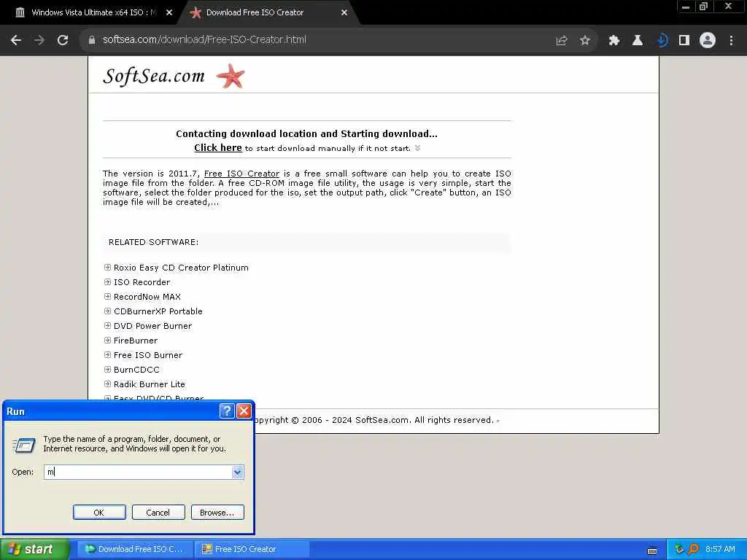Click arrow bullet beside FireBurner

(x=107, y=340)
